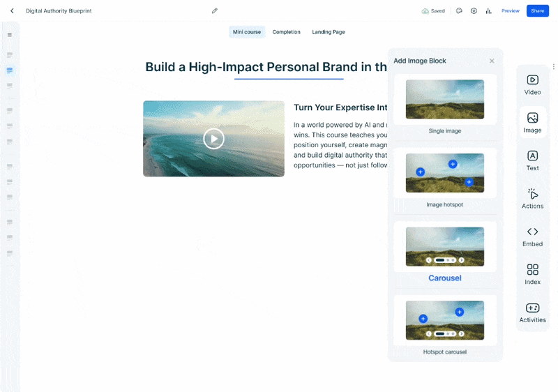Open the Index block tool
The height and width of the screenshot is (392, 558).
point(532,274)
